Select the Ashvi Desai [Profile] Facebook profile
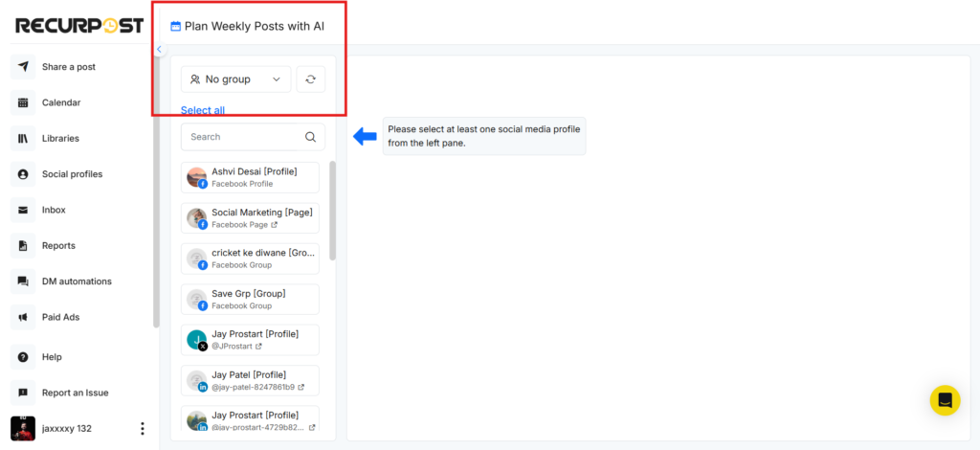Screen dimensions: 980x450 tap(250, 177)
